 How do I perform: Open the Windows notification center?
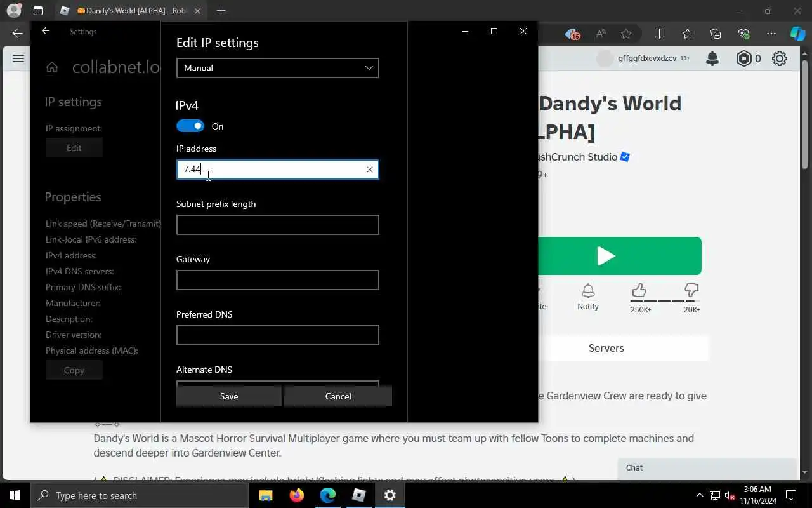click(791, 495)
